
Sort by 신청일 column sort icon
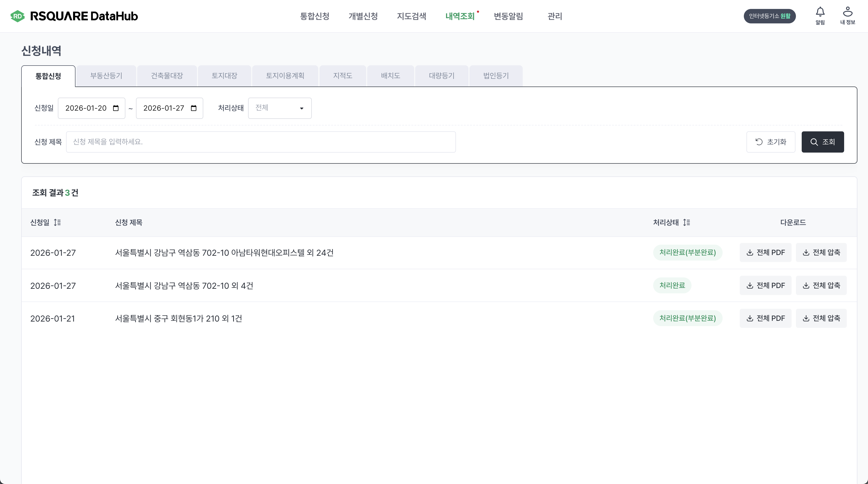point(57,222)
